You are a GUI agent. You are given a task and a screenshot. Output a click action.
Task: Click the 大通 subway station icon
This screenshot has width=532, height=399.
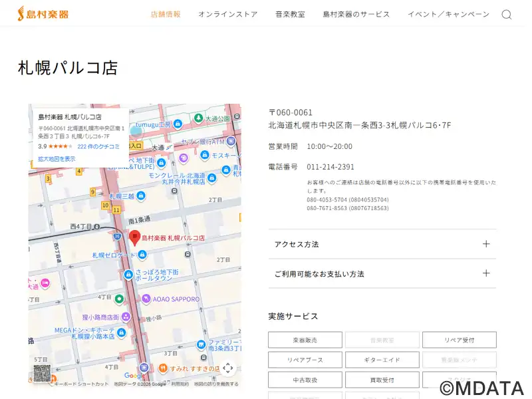(169, 148)
